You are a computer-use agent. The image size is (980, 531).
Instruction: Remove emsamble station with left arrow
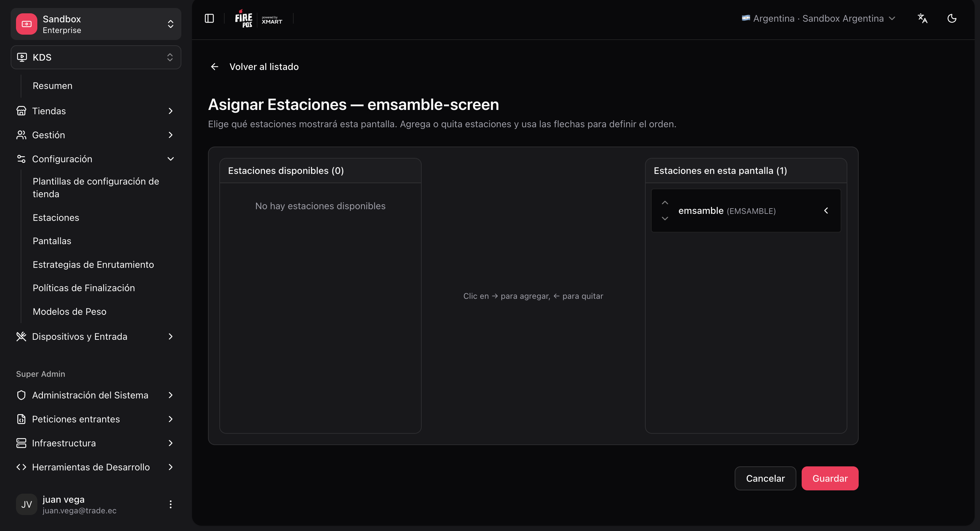tap(826, 211)
